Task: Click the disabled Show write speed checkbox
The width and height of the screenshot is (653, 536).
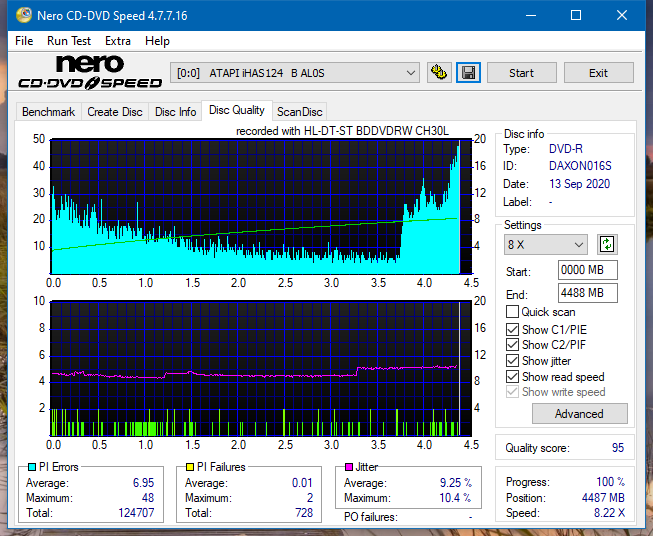Action: (512, 392)
